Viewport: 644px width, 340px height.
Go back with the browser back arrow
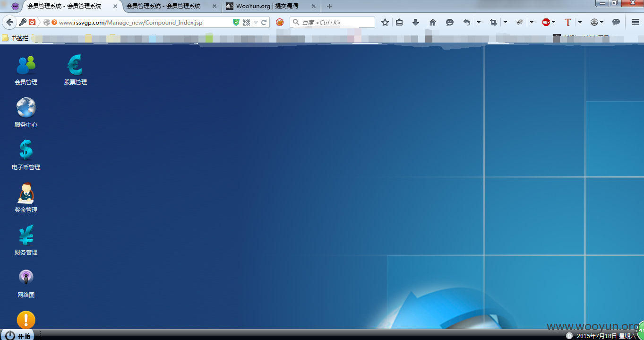(x=9, y=22)
